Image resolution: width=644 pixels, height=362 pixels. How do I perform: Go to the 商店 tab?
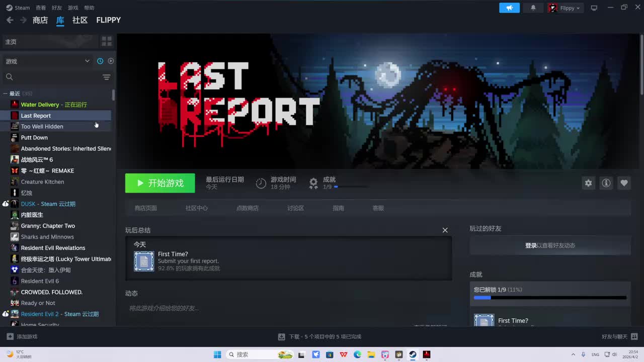[x=40, y=20]
